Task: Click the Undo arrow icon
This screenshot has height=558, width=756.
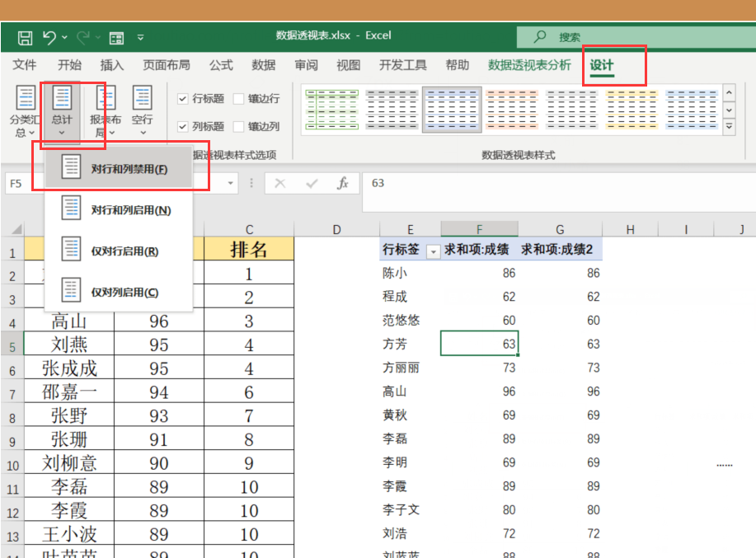Action: pyautogui.click(x=49, y=37)
